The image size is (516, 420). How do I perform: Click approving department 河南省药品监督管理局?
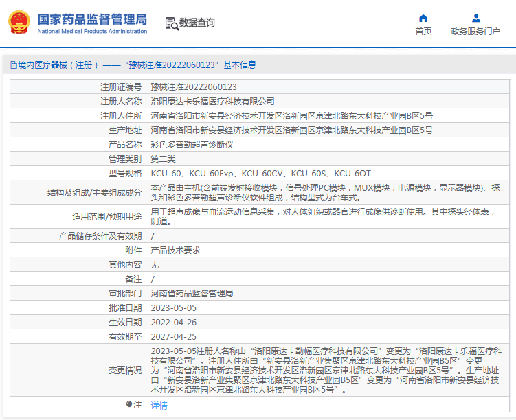(192, 294)
